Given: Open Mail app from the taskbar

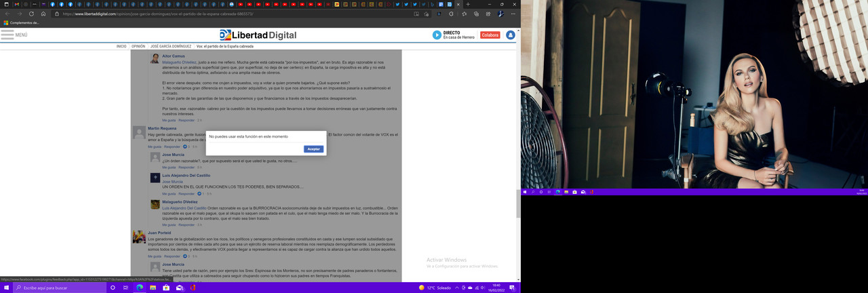Looking at the screenshot, I should [180, 288].
